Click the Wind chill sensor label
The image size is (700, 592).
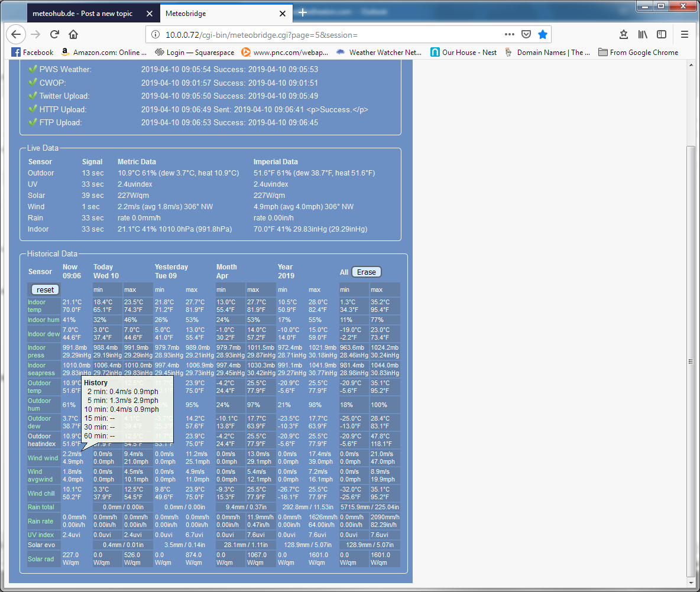pyautogui.click(x=43, y=493)
